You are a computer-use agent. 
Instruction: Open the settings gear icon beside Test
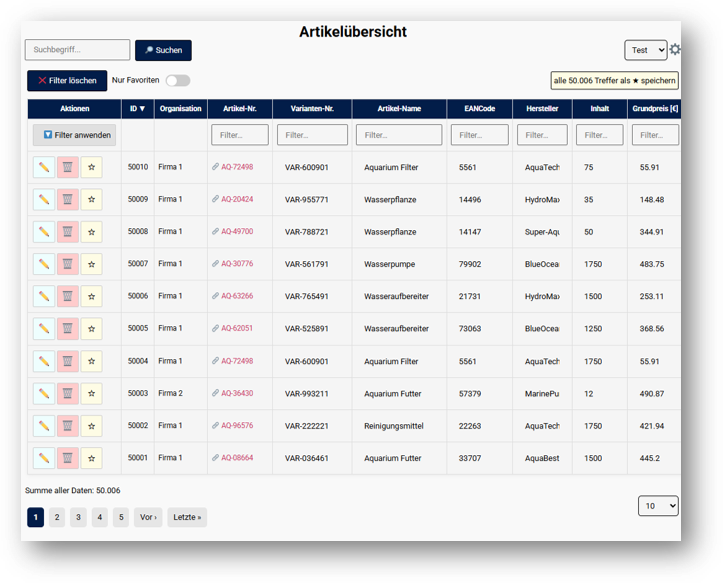click(675, 50)
